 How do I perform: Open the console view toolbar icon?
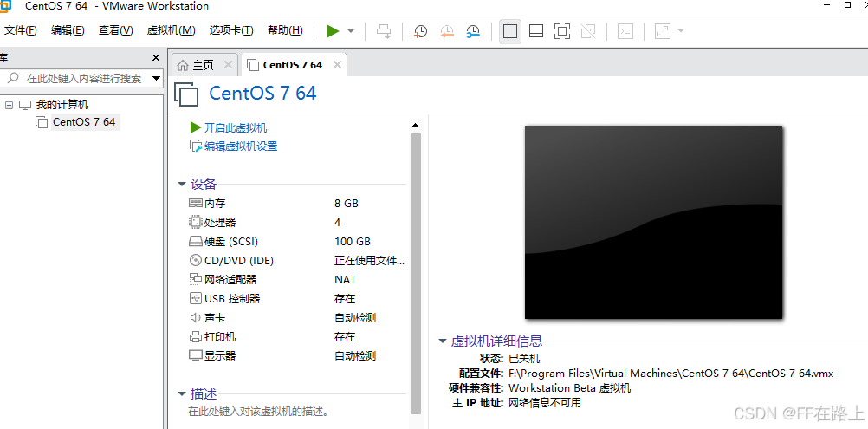tap(625, 31)
